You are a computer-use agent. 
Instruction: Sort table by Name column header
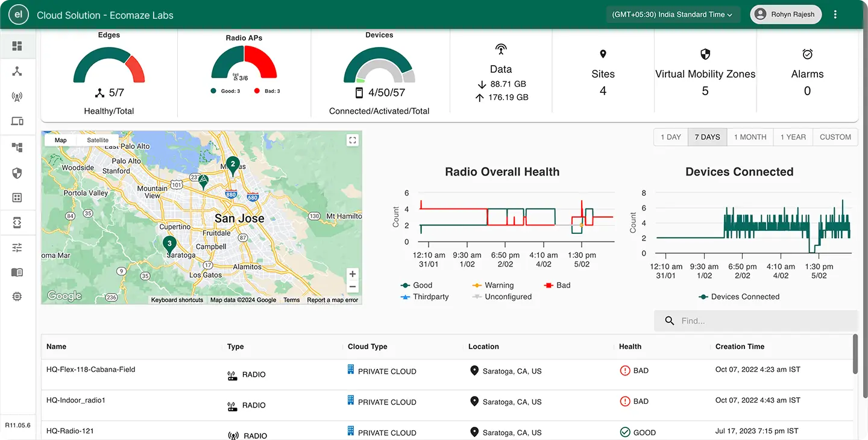pos(56,347)
